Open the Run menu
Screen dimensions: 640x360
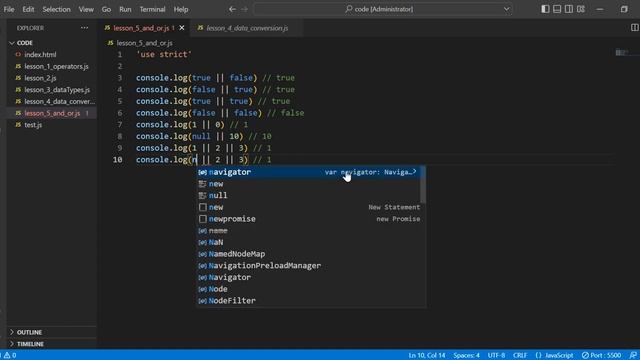(125, 9)
